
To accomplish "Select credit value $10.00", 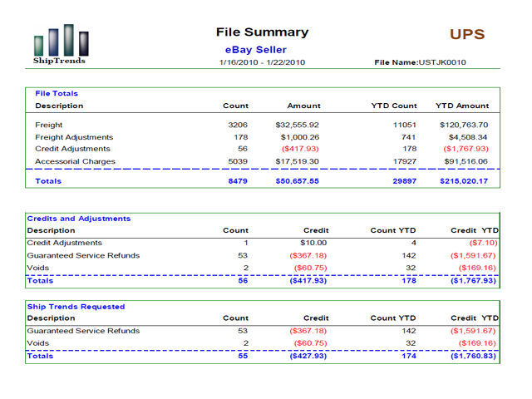I will (x=313, y=243).
